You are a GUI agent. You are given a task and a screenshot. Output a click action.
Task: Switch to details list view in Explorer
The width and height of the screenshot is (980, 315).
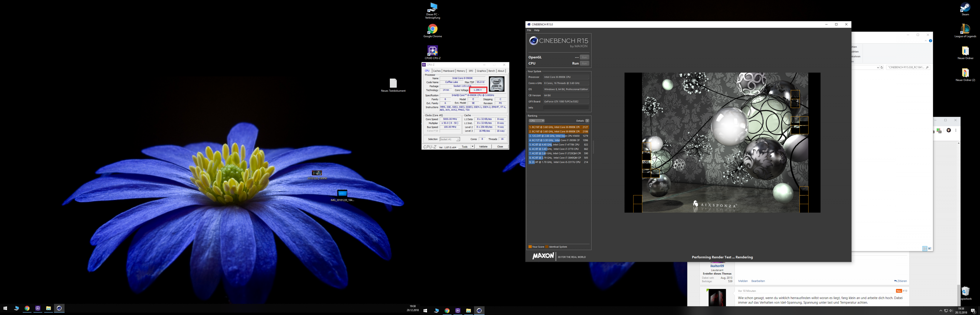924,248
